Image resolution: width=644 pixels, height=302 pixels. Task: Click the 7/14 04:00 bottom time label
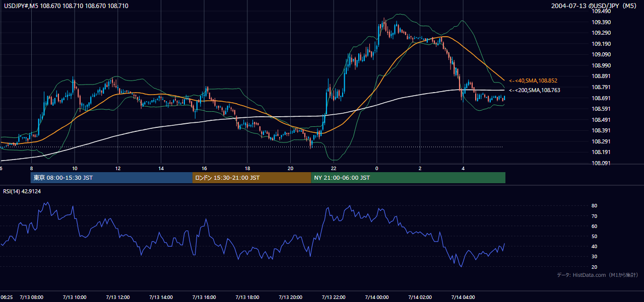point(463,297)
